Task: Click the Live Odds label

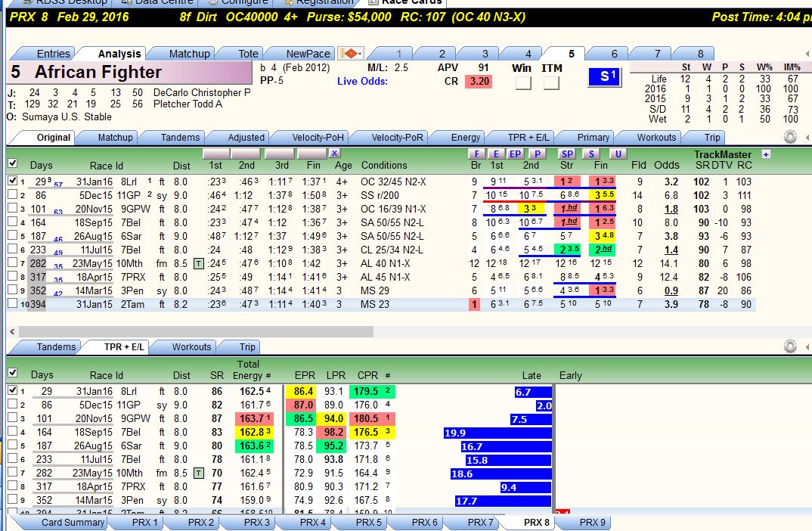Action: 362,81
